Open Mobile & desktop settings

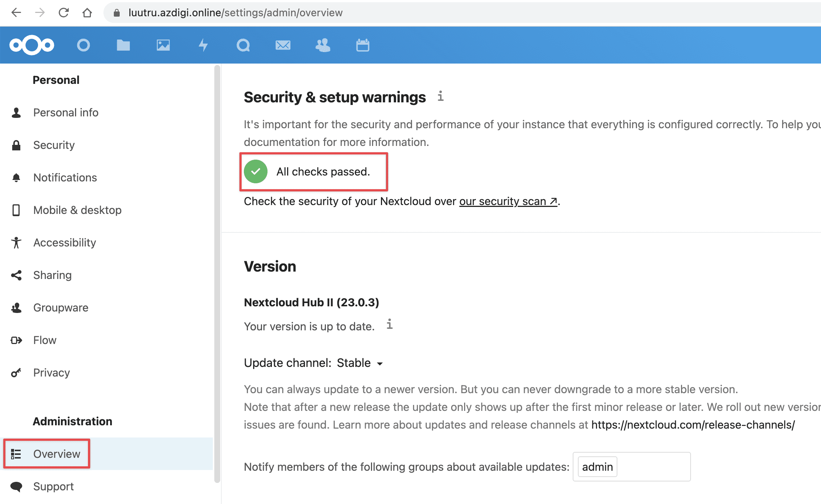coord(106,210)
